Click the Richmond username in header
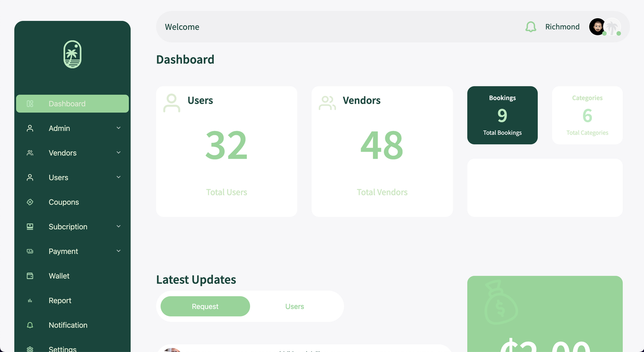 (x=562, y=27)
